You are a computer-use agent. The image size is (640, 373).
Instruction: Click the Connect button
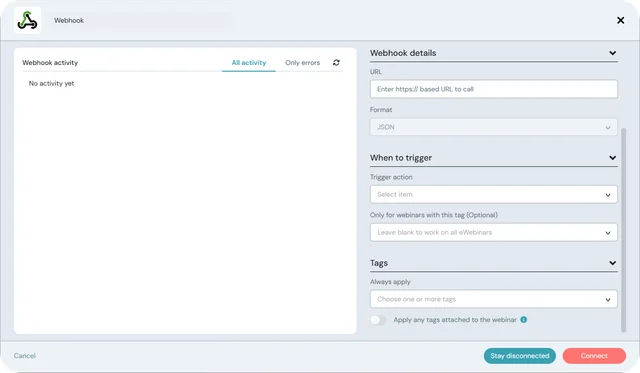pyautogui.click(x=594, y=356)
